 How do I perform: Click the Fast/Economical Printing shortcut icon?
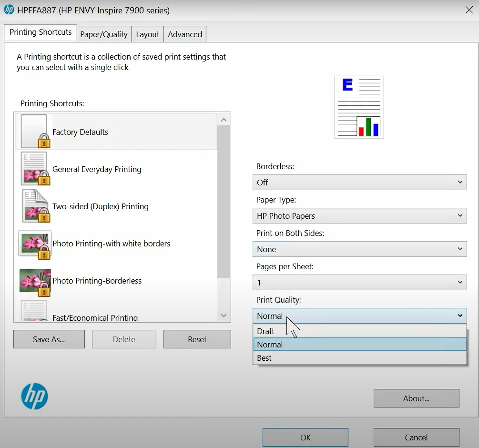click(34, 311)
